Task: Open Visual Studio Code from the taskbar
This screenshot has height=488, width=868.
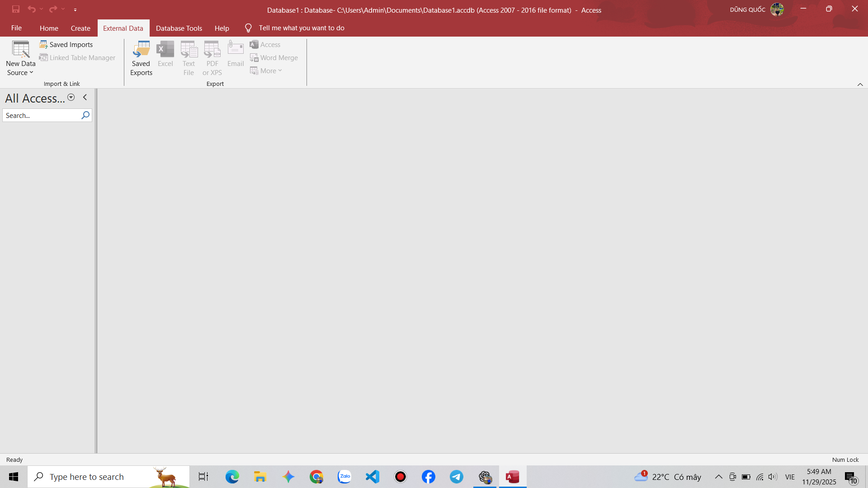Action: click(373, 477)
